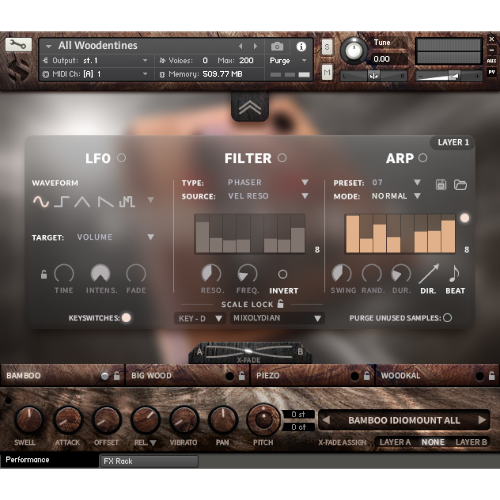Image resolution: width=500 pixels, height=500 pixels.
Task: Save the ARP preset with disk icon
Action: coord(441,184)
